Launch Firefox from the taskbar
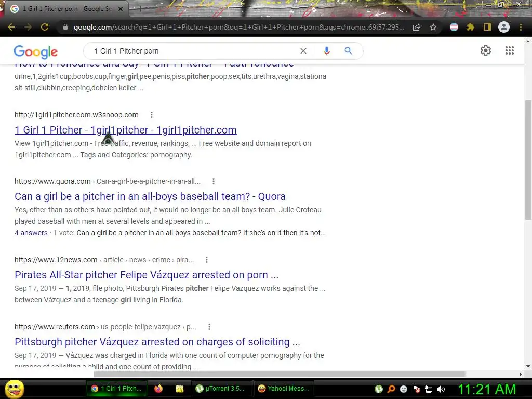The image size is (532, 399). click(x=158, y=389)
